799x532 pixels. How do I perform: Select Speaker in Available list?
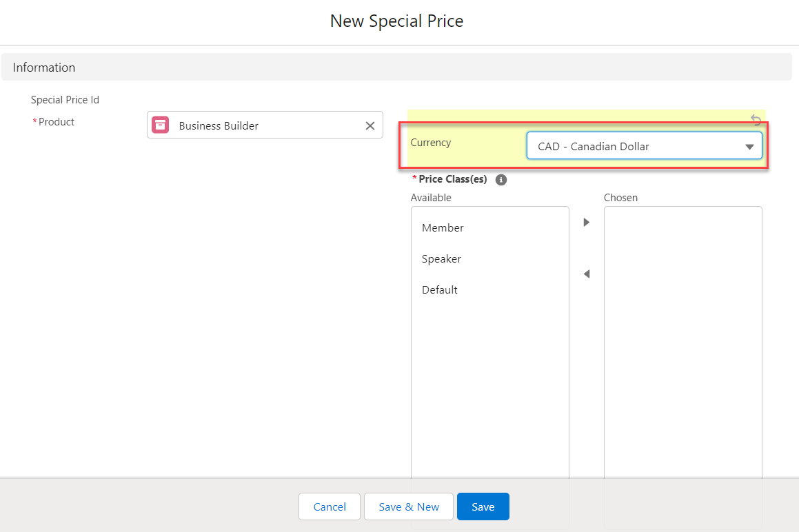click(x=441, y=259)
